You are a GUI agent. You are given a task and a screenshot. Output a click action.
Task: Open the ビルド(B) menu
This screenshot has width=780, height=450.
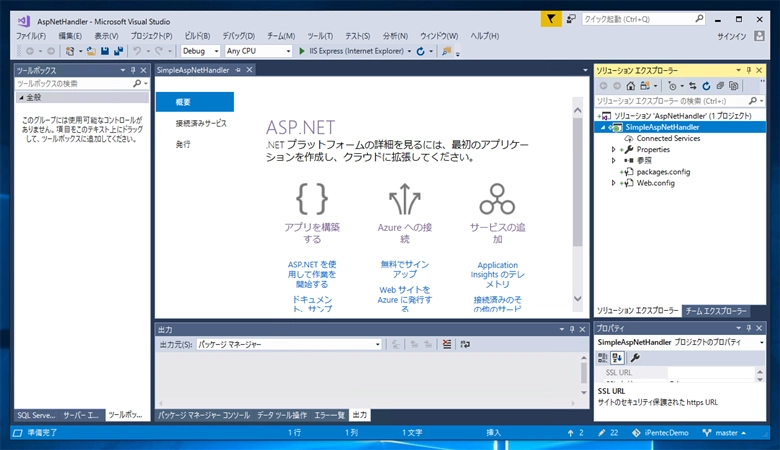tap(197, 36)
